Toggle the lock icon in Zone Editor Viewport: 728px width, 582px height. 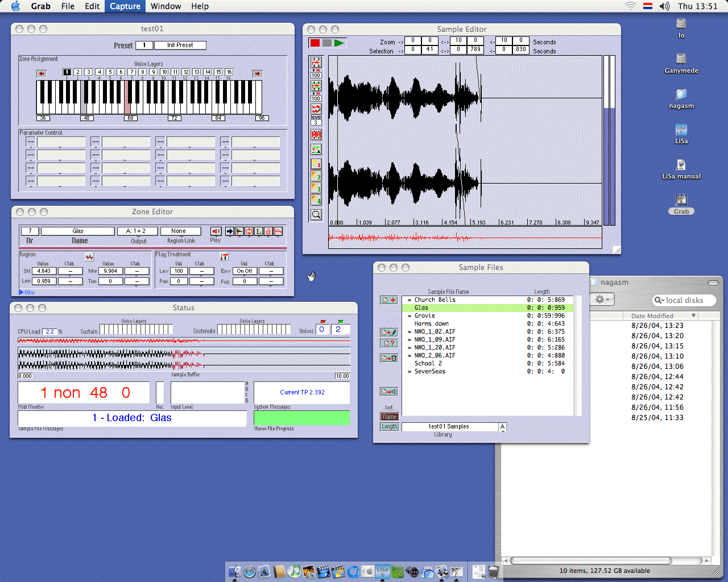coord(268,231)
